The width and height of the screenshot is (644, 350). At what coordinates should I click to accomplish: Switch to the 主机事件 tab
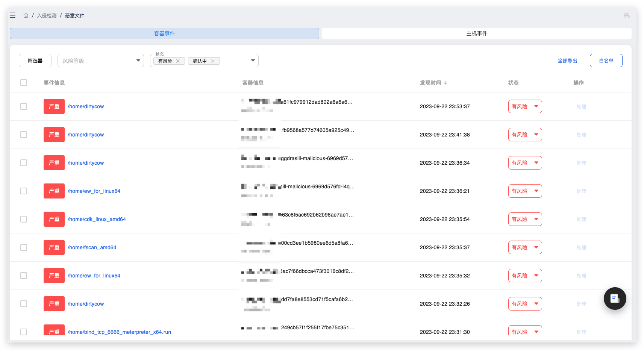[x=477, y=33]
